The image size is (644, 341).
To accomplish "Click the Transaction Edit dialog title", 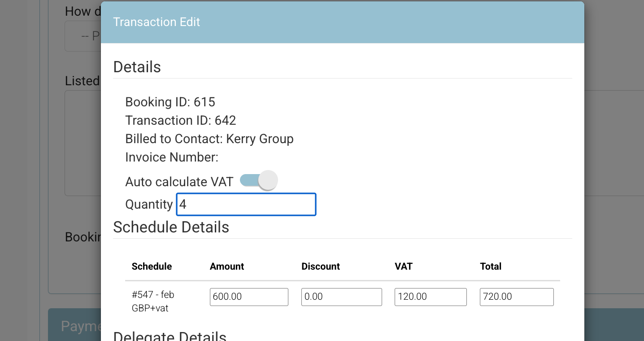I will 157,22.
